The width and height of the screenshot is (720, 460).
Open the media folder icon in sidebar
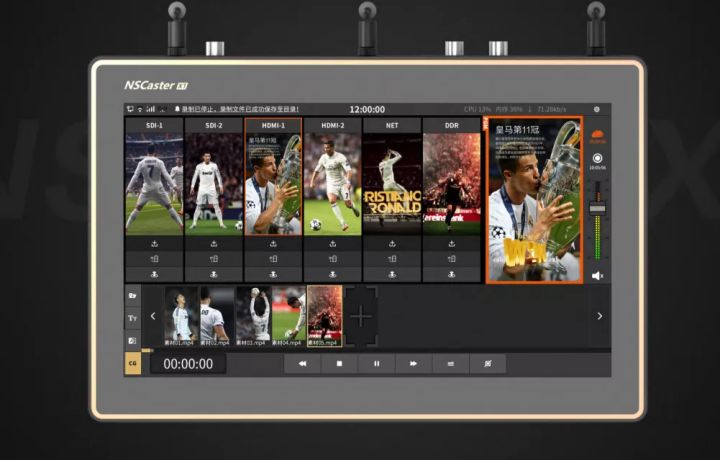point(132,296)
